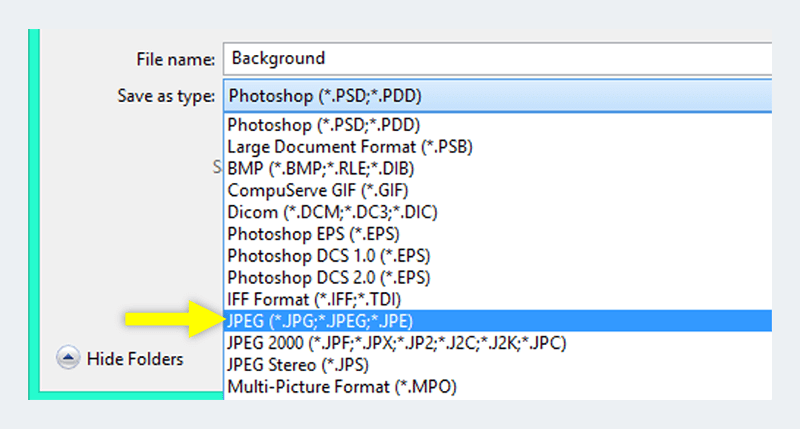Select Multi-Picture Format (*.MPO)
The height and width of the screenshot is (429, 800).
(497, 387)
